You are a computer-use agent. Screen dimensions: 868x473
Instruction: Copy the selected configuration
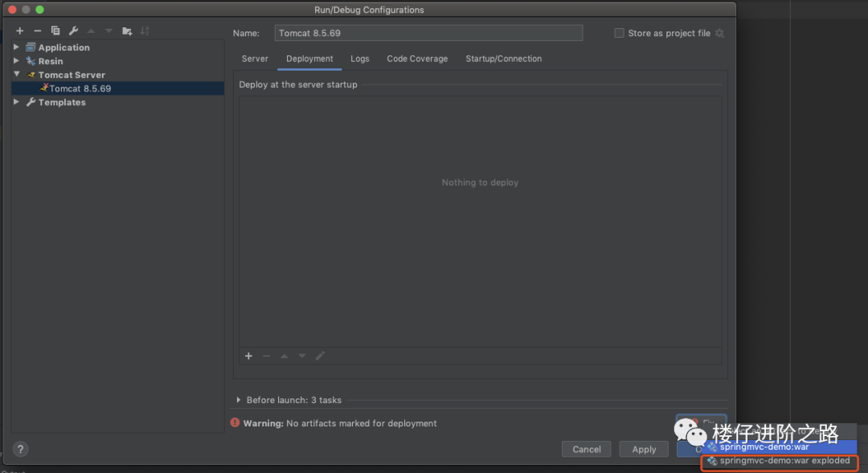point(55,31)
